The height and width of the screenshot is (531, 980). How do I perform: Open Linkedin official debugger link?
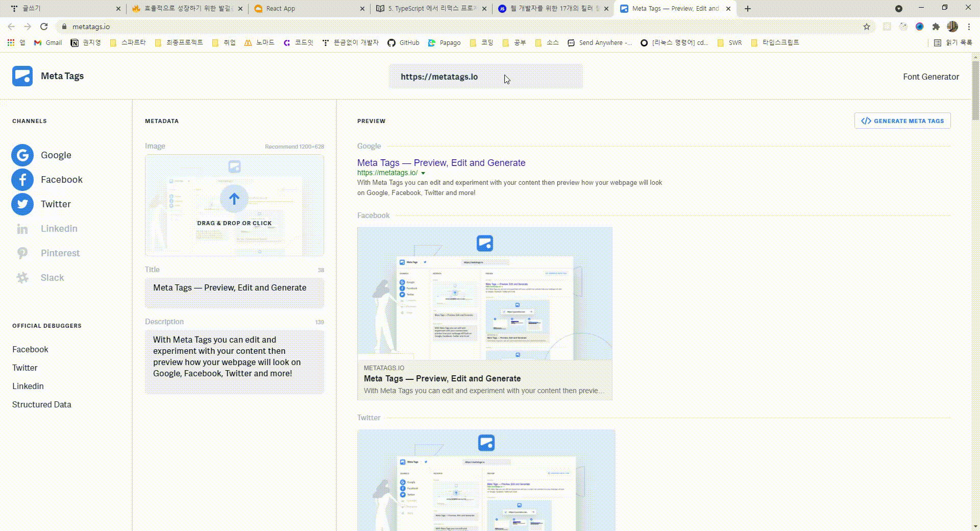[28, 386]
